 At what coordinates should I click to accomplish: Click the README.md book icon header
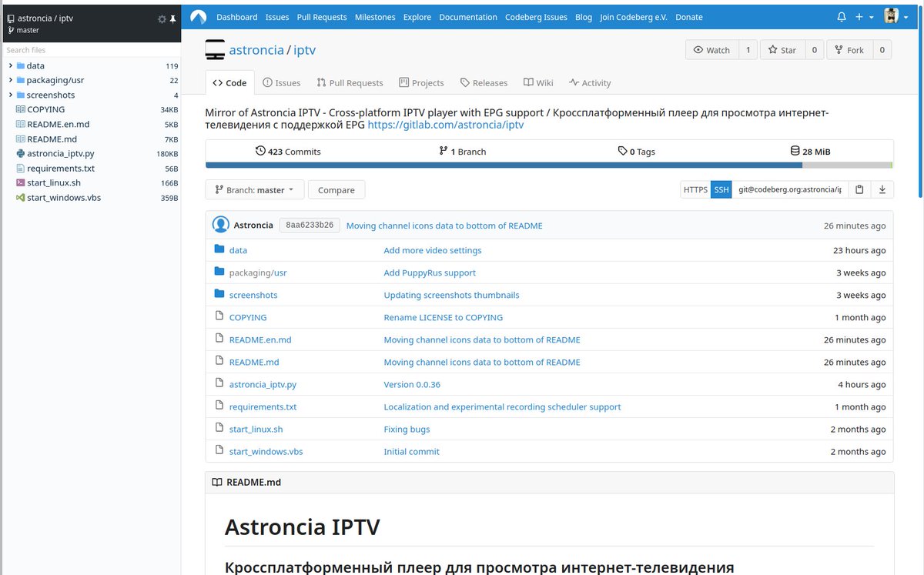point(218,483)
